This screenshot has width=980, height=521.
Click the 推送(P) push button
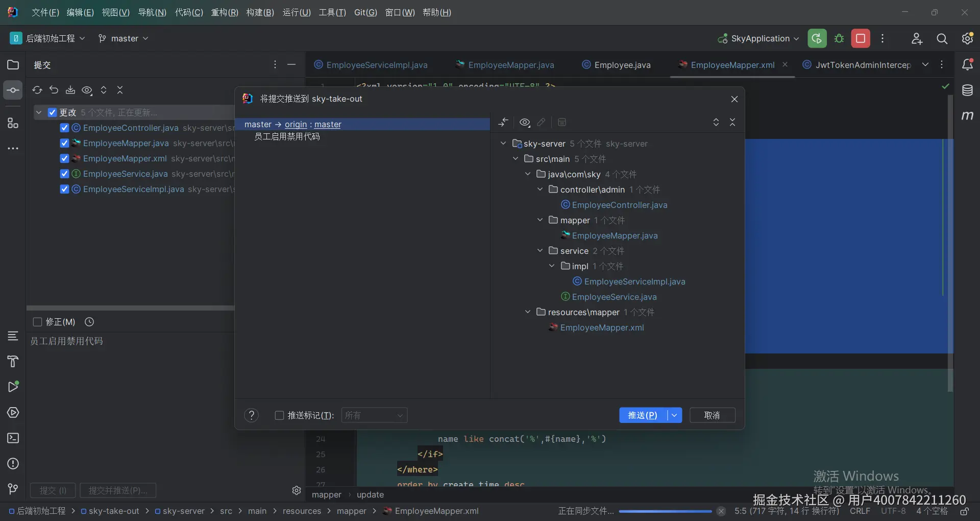643,415
